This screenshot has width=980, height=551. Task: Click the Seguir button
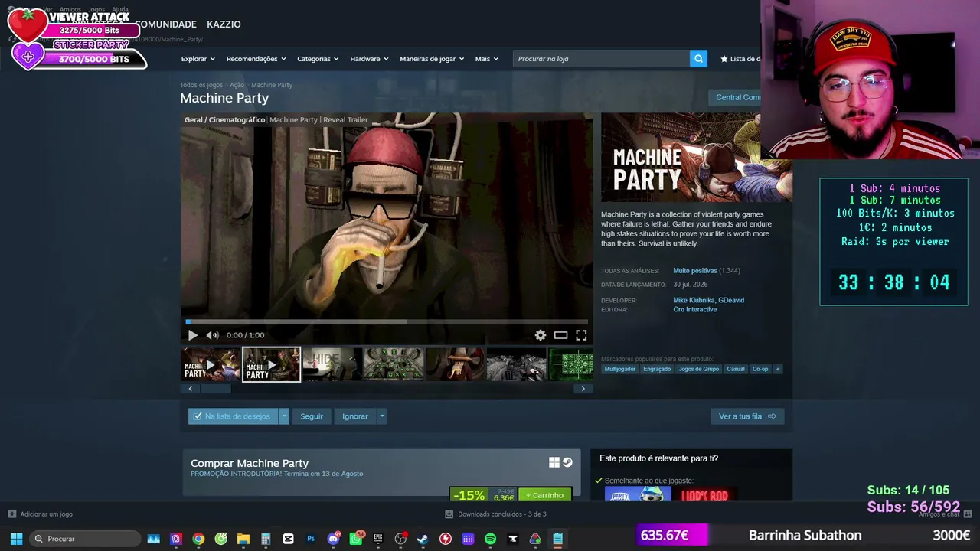coord(312,416)
